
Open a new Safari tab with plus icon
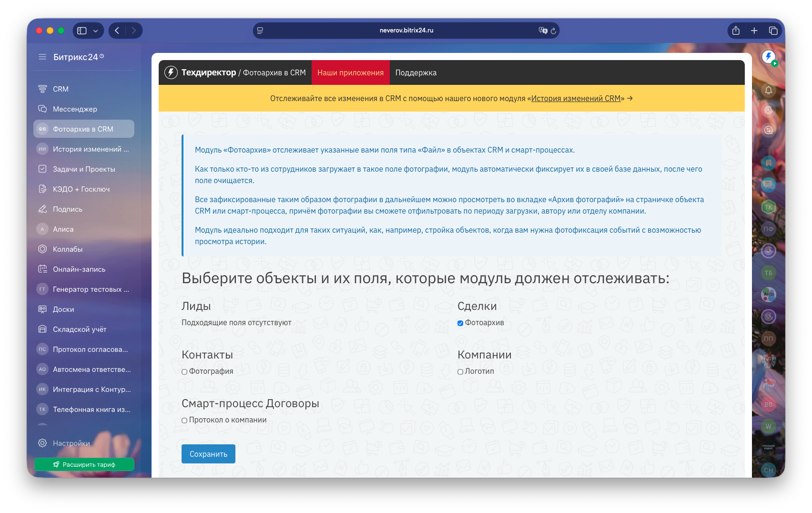coord(754,31)
